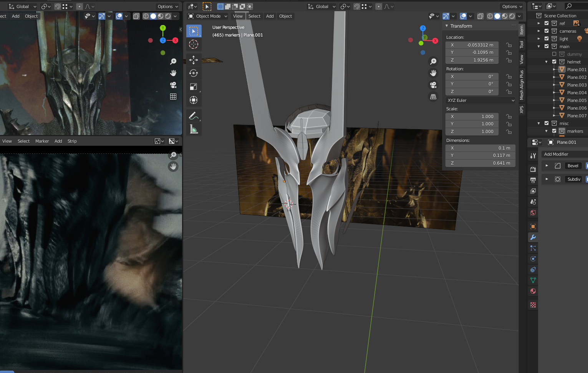Open World properties tab

533,213
